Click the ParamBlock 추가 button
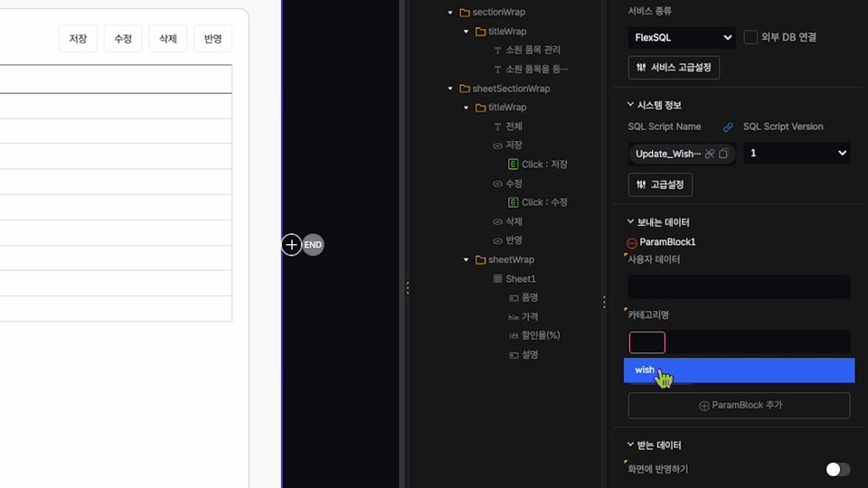The height and width of the screenshot is (488, 868). [x=739, y=406]
